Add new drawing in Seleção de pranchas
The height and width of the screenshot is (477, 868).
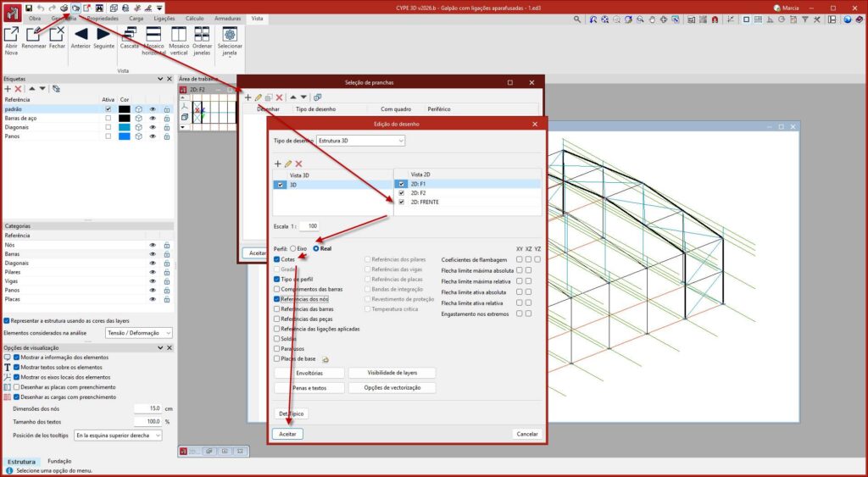pyautogui.click(x=248, y=97)
